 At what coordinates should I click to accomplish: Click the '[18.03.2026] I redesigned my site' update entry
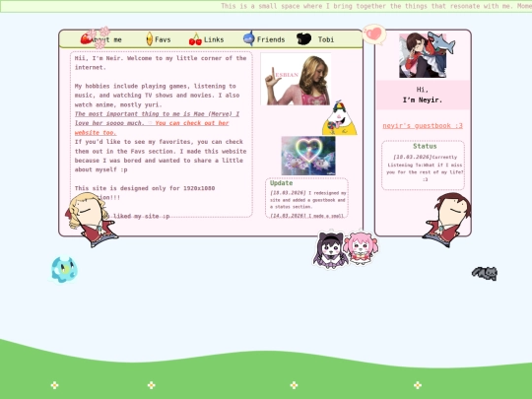[308, 200]
